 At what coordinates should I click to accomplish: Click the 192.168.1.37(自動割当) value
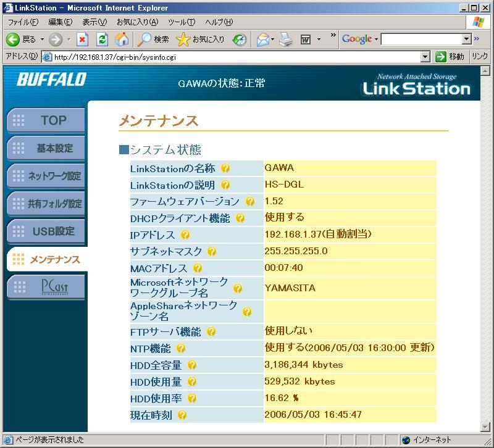[x=318, y=234]
